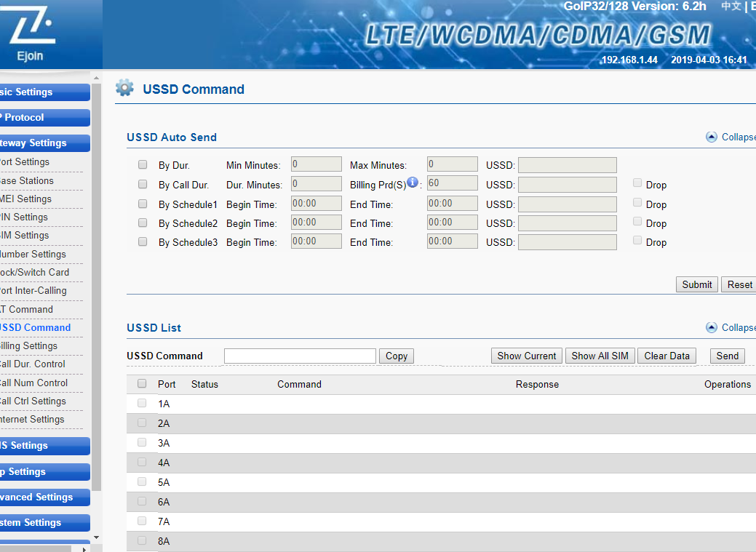Click the USSD Auto Send collapse arrow icon

point(712,137)
